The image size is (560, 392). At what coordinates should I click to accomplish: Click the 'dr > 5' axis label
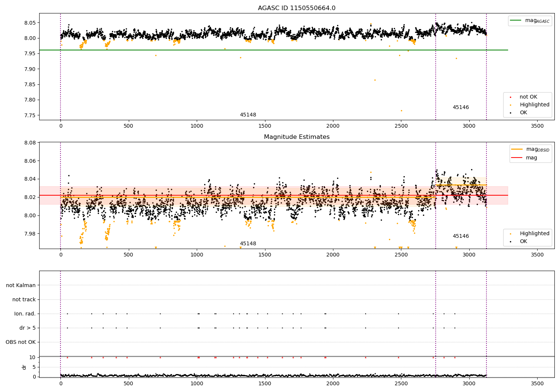(x=28, y=328)
